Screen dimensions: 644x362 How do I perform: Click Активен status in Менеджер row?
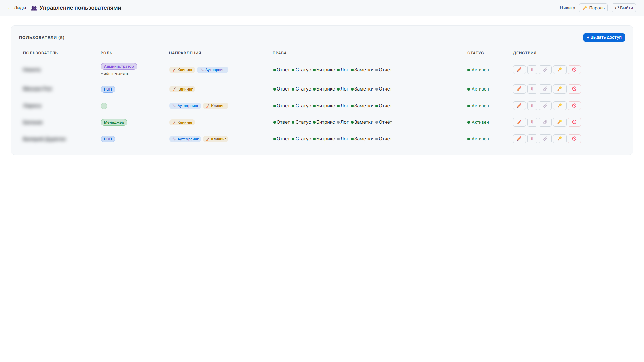coord(478,122)
